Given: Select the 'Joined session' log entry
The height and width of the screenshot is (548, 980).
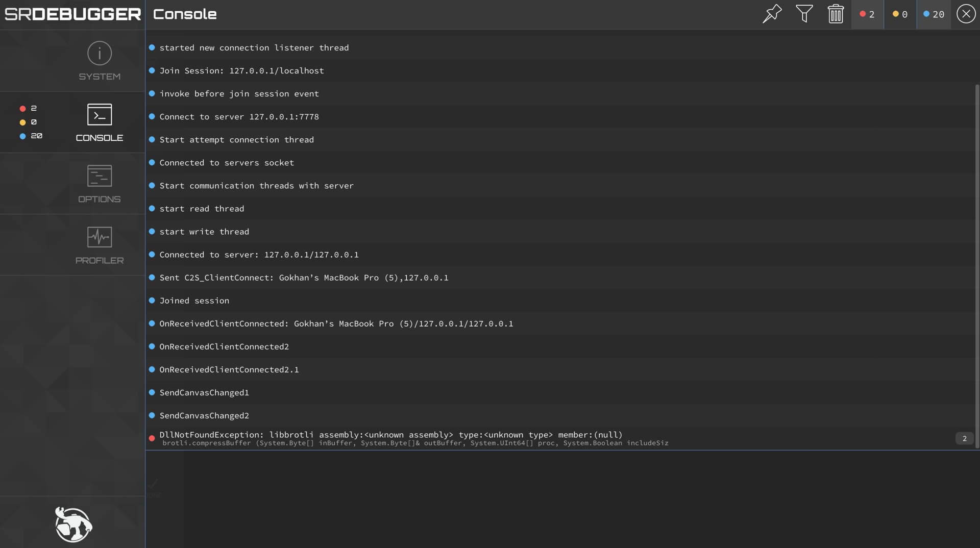Looking at the screenshot, I should coord(194,301).
